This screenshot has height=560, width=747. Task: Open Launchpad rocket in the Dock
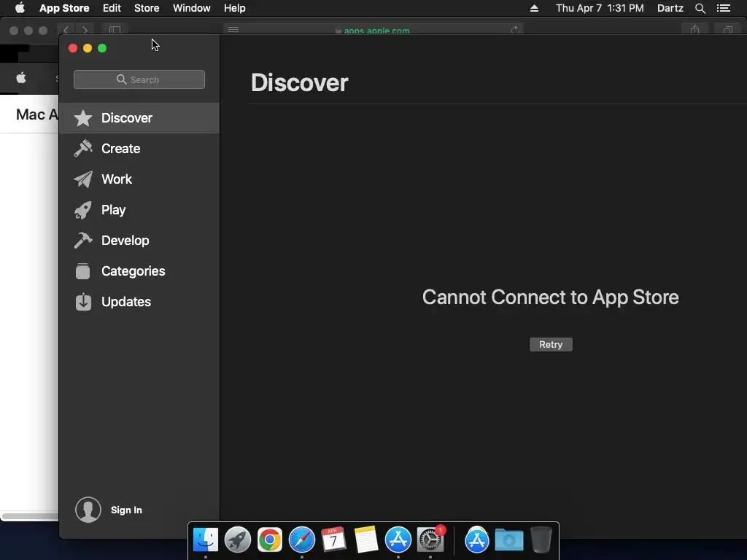pyautogui.click(x=238, y=540)
